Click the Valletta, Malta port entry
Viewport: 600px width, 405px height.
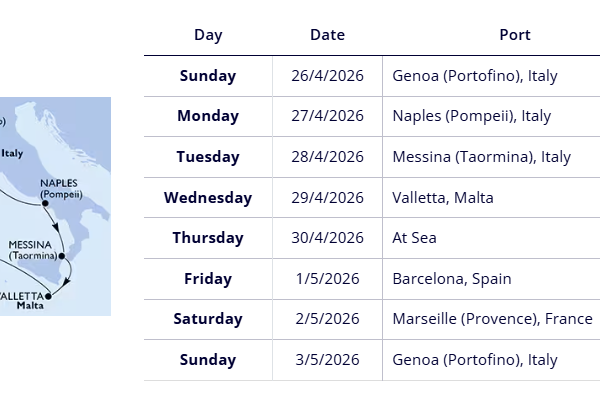443,198
